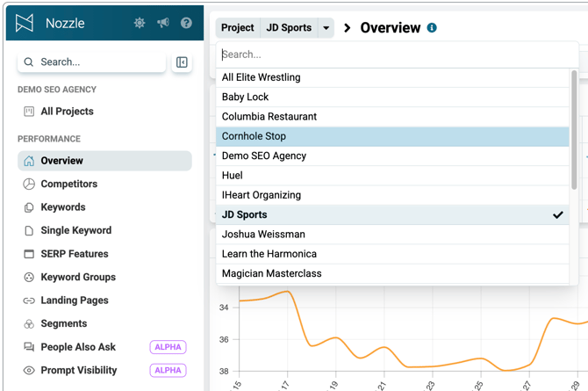This screenshot has width=588, height=391.
Task: Select Learn the Harmonica project
Action: pyautogui.click(x=392, y=254)
